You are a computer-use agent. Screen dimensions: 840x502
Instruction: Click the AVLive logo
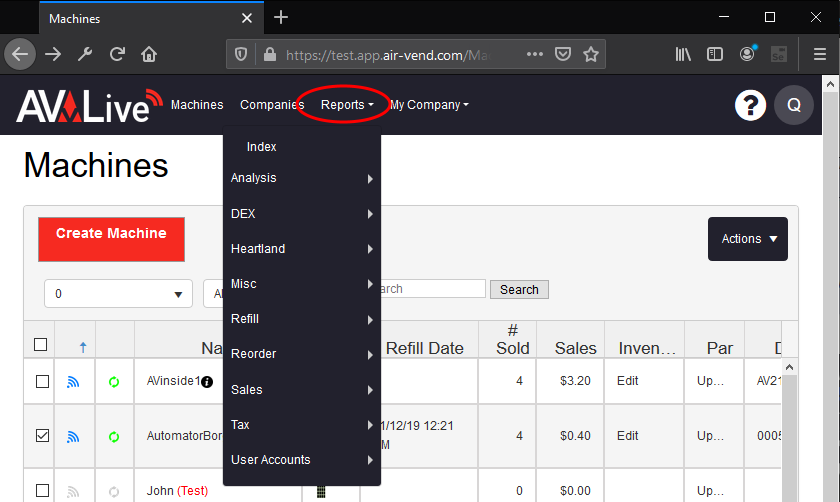(88, 105)
